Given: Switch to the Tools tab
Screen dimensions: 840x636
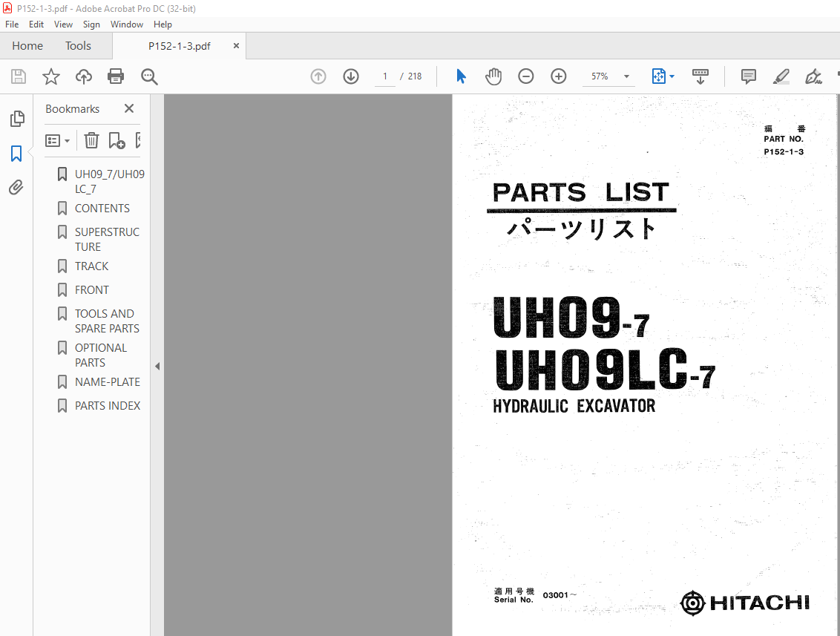Looking at the screenshot, I should pos(78,46).
